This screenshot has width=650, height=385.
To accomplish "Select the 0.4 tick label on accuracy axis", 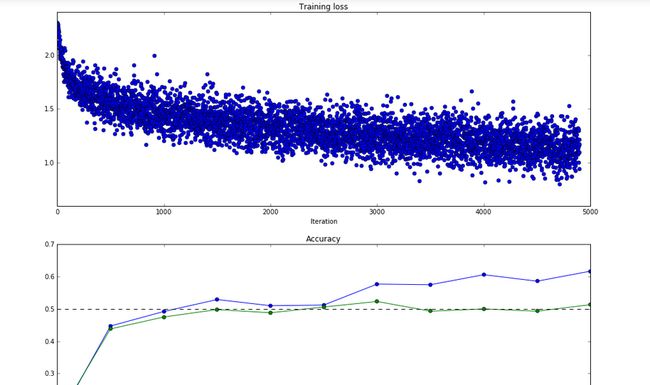I will tap(49, 341).
